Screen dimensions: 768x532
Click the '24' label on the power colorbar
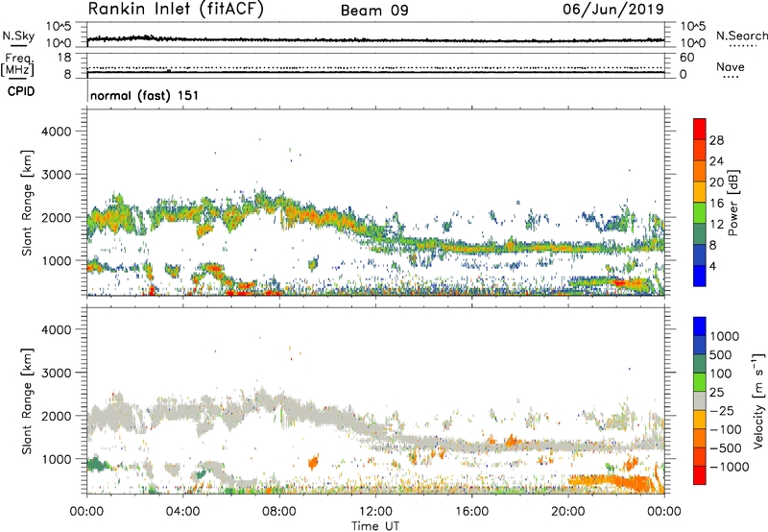click(x=716, y=161)
